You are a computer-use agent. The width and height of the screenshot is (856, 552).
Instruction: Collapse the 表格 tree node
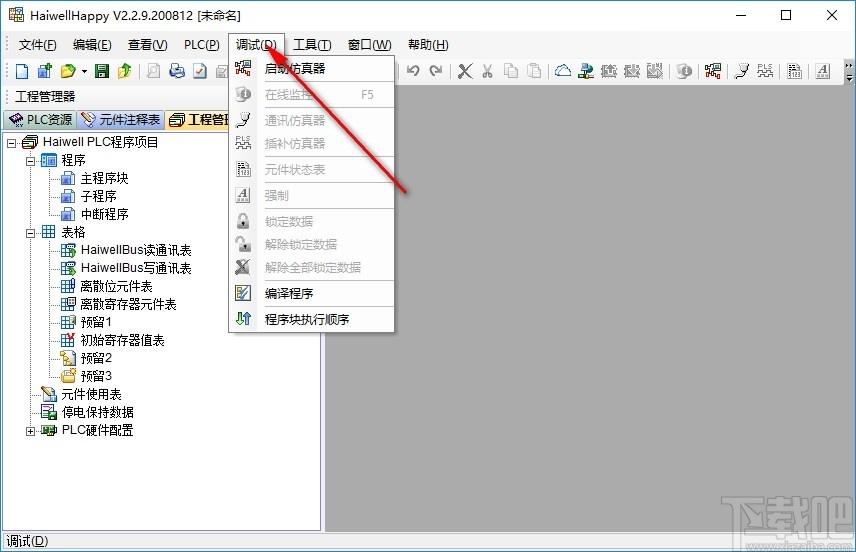tap(31, 233)
